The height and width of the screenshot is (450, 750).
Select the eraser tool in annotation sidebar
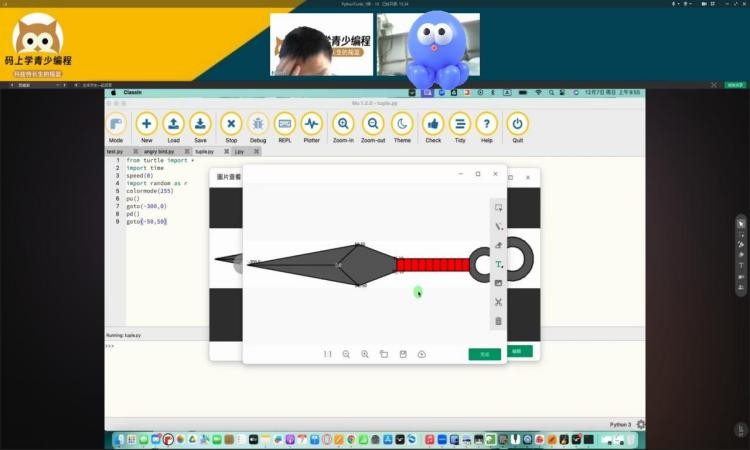pos(498,246)
